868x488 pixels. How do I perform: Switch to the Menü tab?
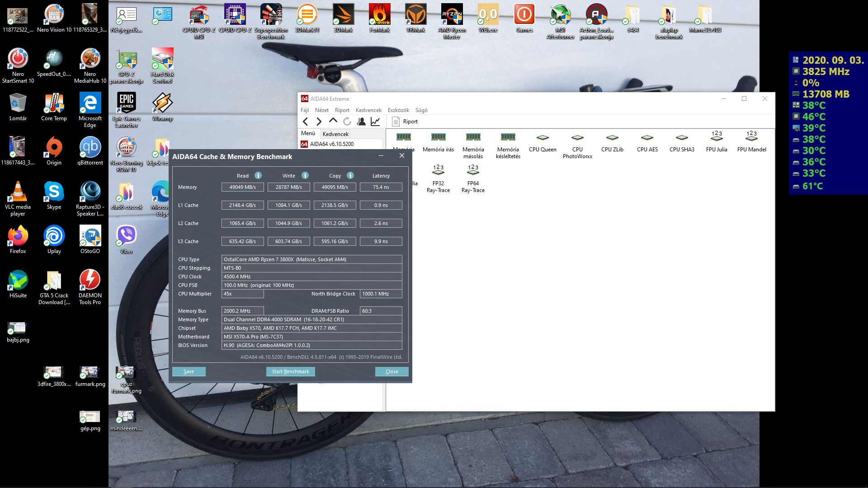pyautogui.click(x=308, y=133)
